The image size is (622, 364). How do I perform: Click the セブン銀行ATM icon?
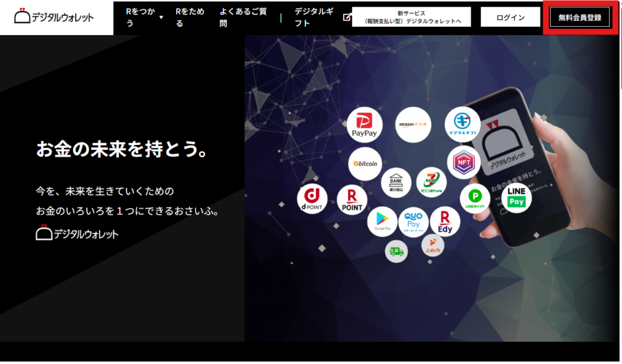pyautogui.click(x=431, y=182)
